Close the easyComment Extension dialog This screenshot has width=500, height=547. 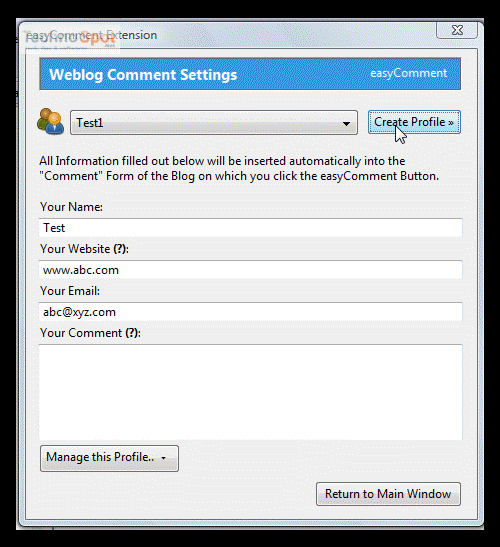tap(457, 30)
